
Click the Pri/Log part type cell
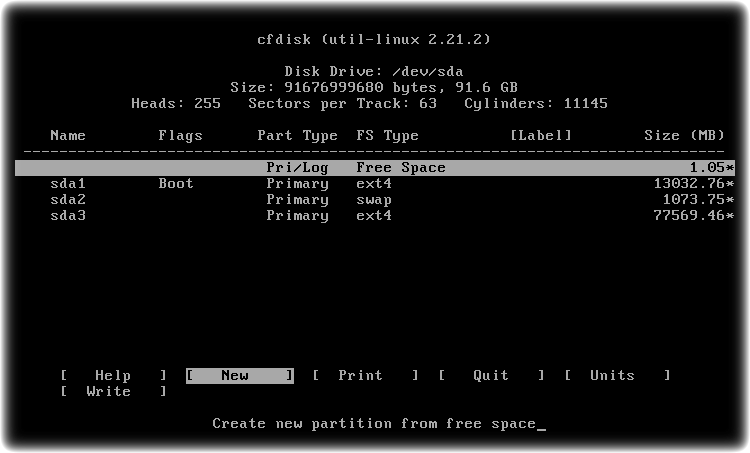tap(298, 168)
